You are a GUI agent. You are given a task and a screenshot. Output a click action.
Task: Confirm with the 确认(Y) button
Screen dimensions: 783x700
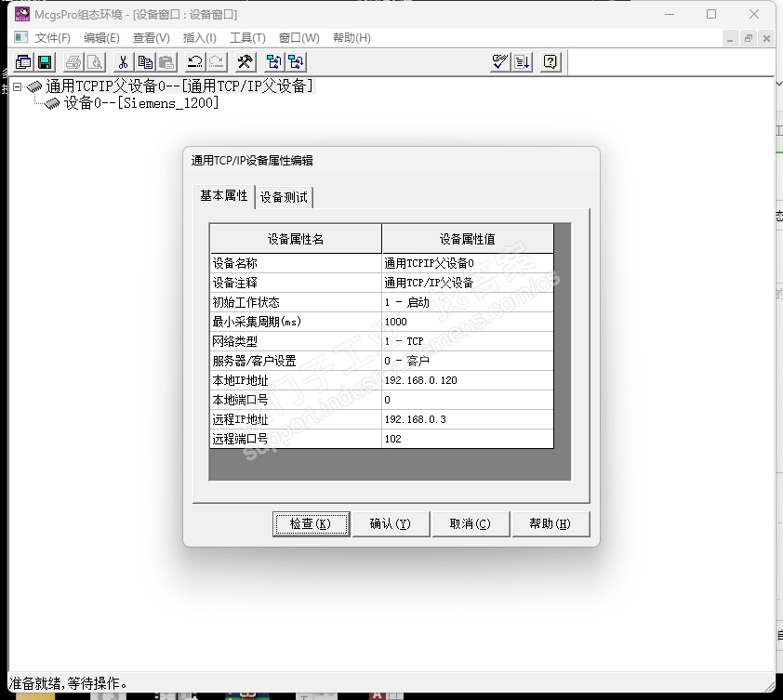(x=391, y=523)
